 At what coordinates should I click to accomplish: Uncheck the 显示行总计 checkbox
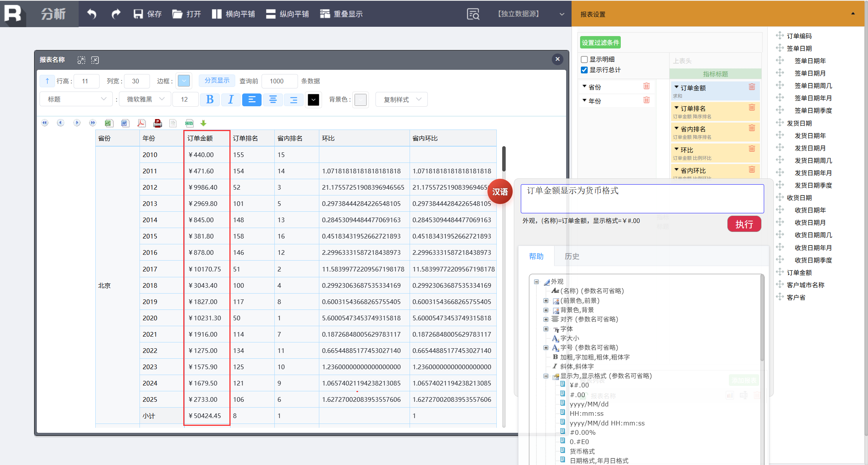pyautogui.click(x=584, y=70)
